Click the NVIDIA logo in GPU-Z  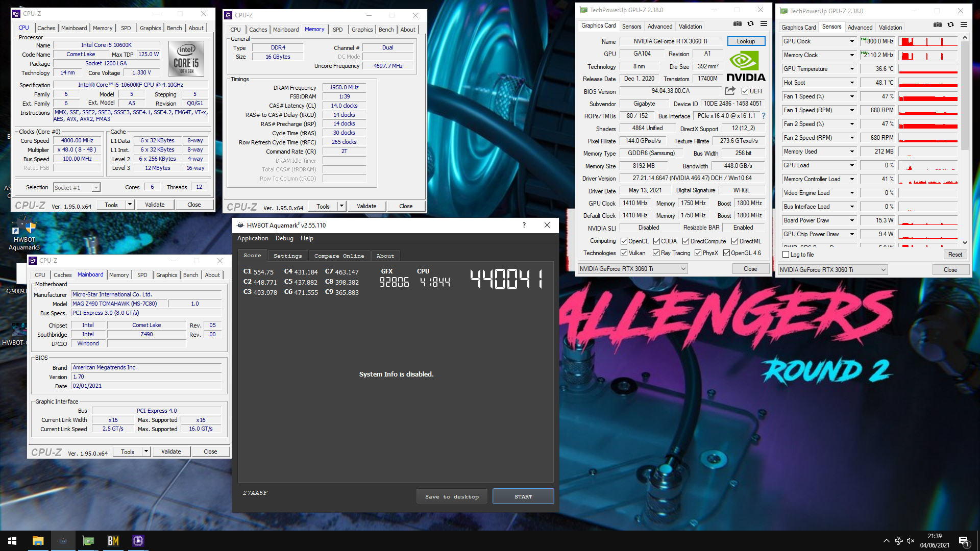pyautogui.click(x=746, y=66)
